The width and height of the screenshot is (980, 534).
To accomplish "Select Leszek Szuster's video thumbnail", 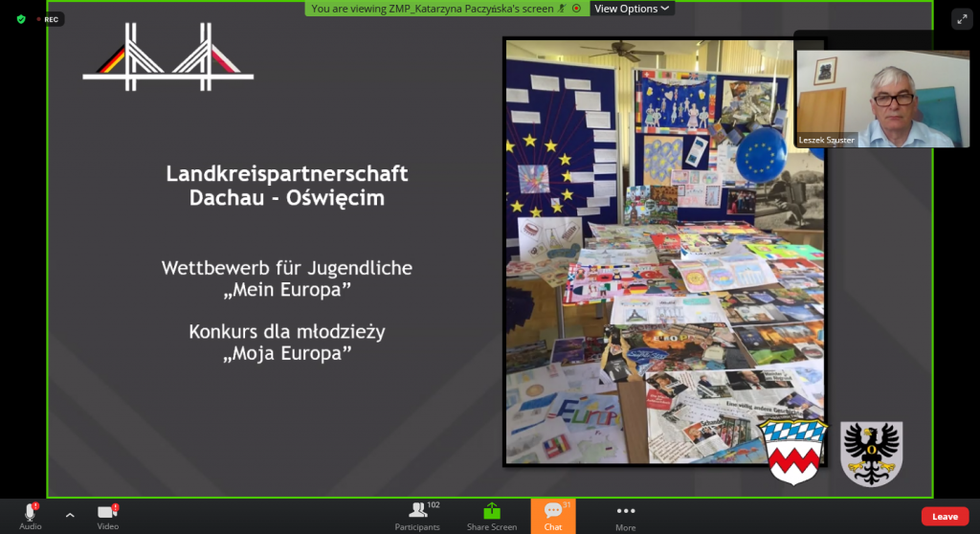I will 882,99.
